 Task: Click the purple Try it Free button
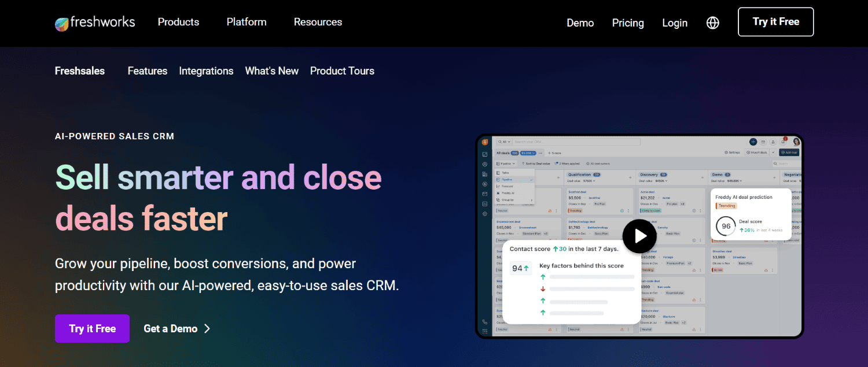92,328
